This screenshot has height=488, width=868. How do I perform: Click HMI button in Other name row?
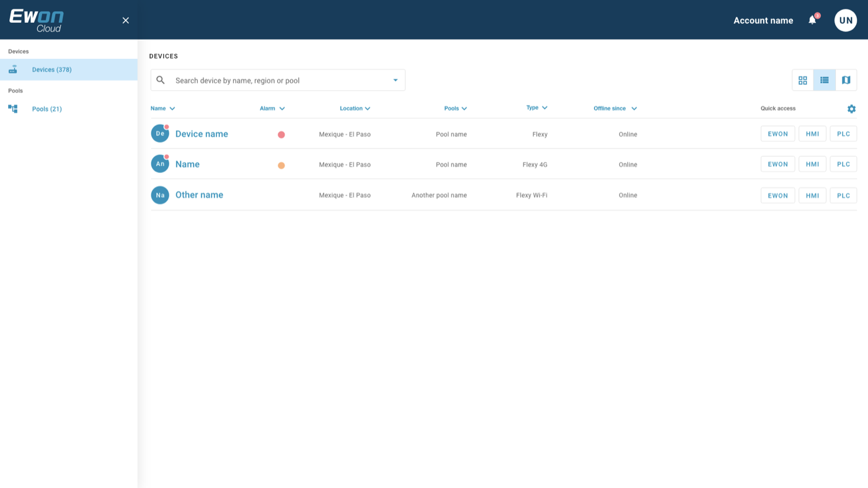[x=812, y=195]
